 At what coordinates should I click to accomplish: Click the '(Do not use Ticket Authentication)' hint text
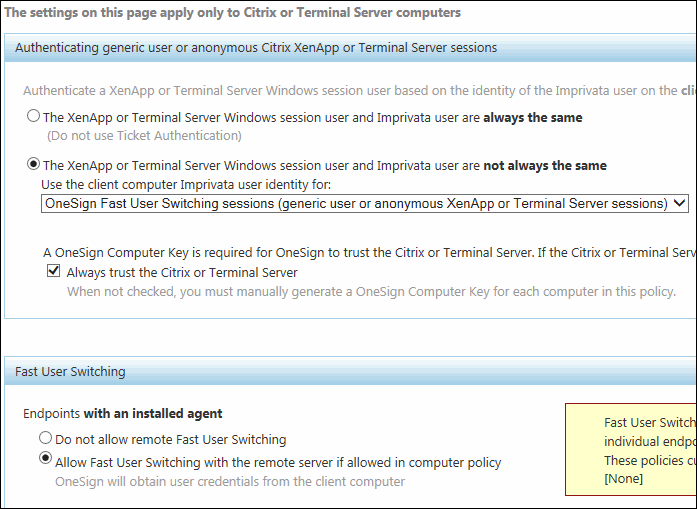(x=144, y=136)
